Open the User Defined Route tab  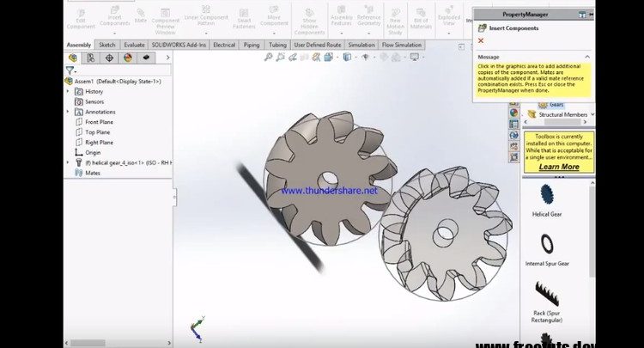coord(318,45)
